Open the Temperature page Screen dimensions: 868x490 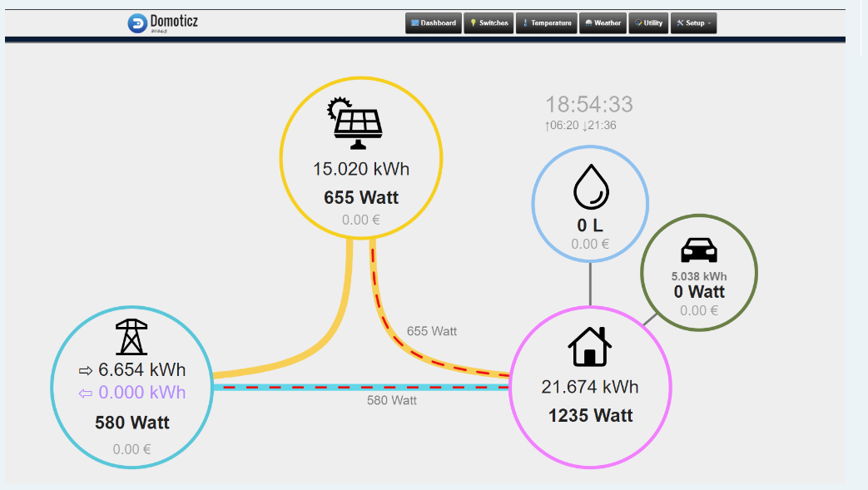pos(547,23)
